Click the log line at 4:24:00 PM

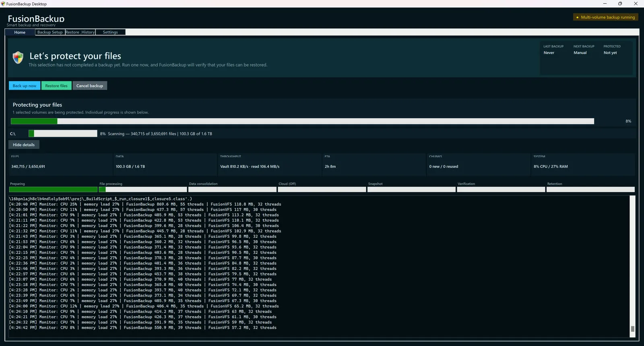(x=144, y=307)
